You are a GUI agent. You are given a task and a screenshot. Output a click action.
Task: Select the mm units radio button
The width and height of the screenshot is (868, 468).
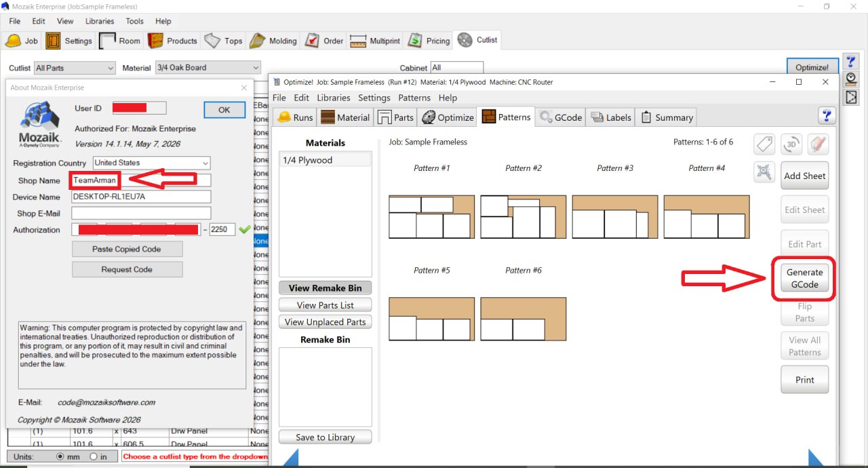pyautogui.click(x=60, y=457)
